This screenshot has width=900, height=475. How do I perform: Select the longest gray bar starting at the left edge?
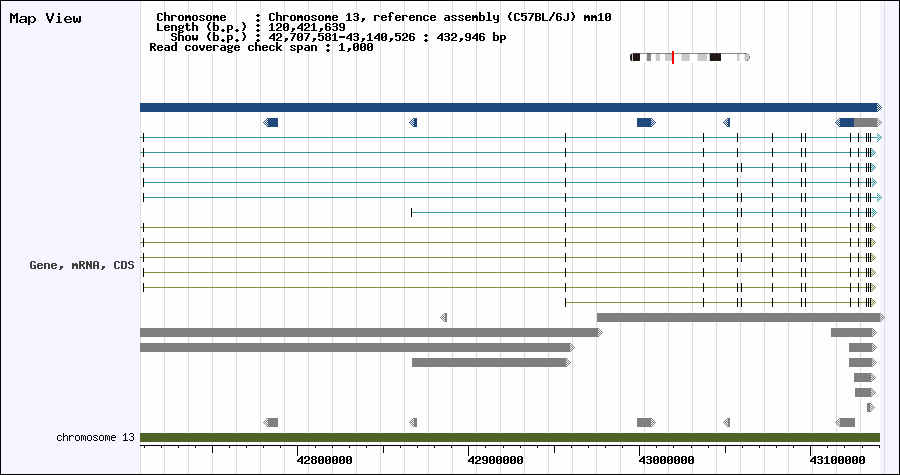[x=371, y=332]
